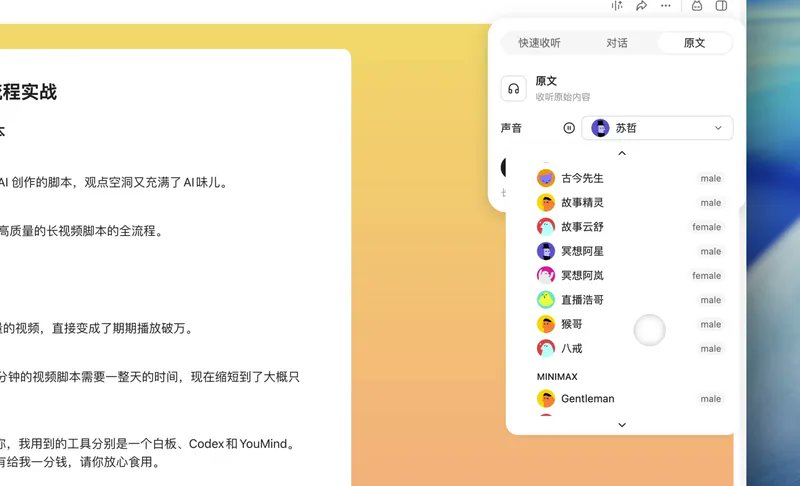Click the up chevron in voice list
The height and width of the screenshot is (486, 800).
(x=622, y=153)
